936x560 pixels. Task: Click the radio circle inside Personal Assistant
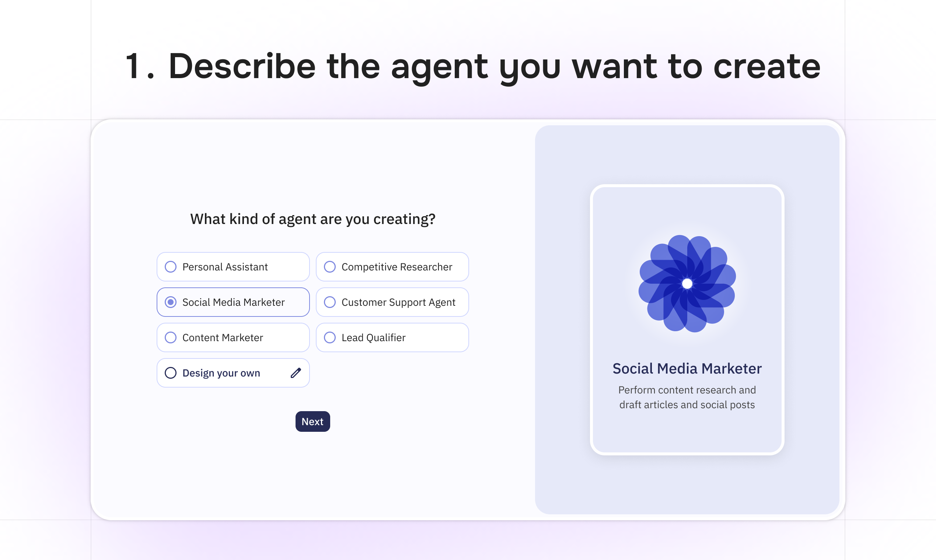click(171, 267)
